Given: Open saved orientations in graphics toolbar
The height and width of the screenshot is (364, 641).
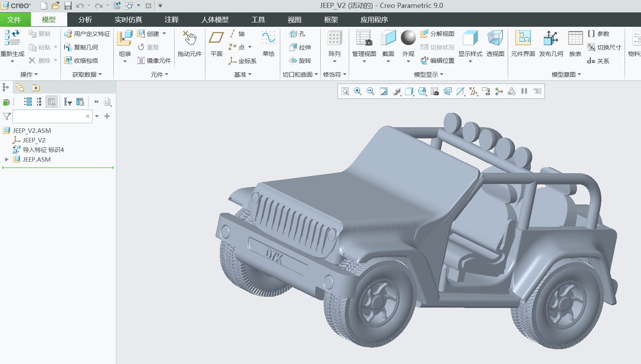Looking at the screenshot, I should pyautogui.click(x=422, y=91).
